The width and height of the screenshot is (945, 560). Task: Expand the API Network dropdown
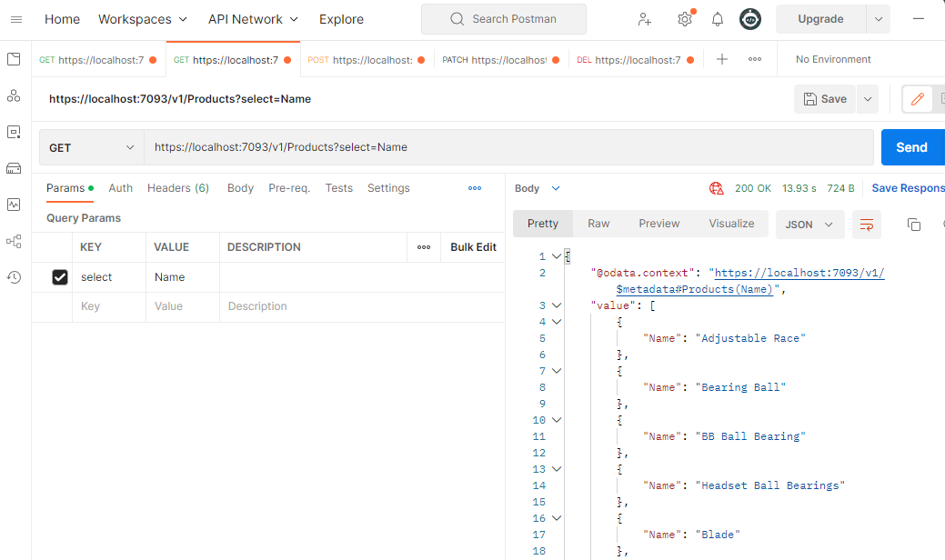pos(253,19)
